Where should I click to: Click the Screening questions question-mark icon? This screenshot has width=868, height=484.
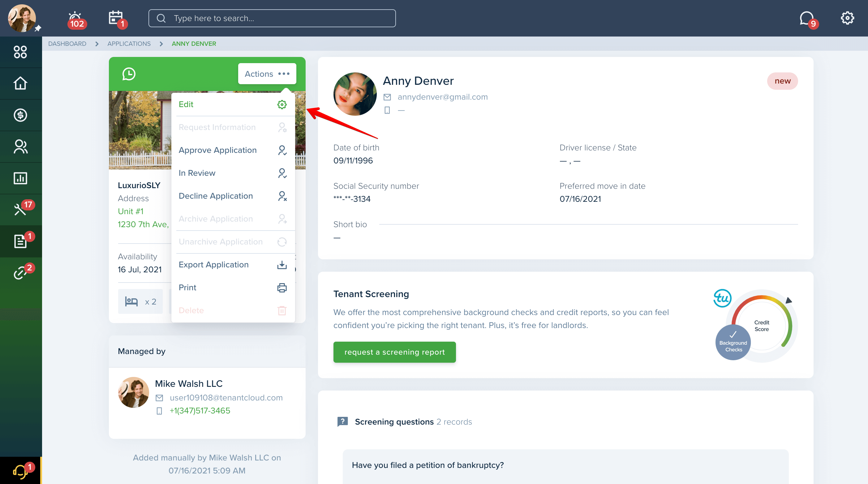[342, 422]
